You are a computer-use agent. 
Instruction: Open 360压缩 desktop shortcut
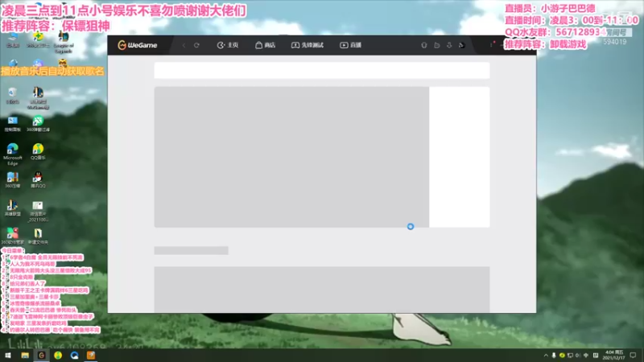click(x=12, y=180)
